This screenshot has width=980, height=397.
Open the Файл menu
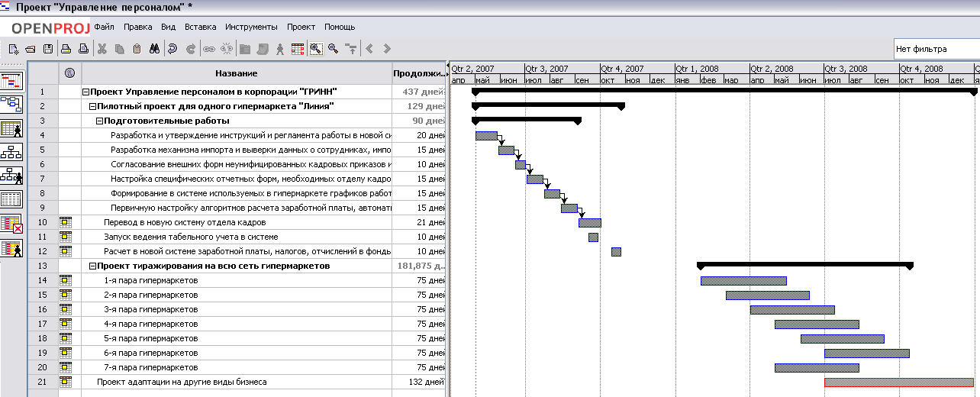coord(104,27)
